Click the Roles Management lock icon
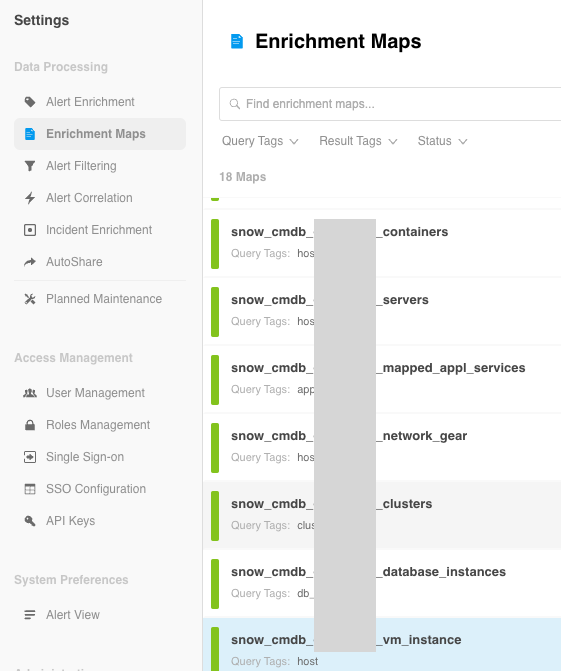The width and height of the screenshot is (561, 671). (30, 425)
